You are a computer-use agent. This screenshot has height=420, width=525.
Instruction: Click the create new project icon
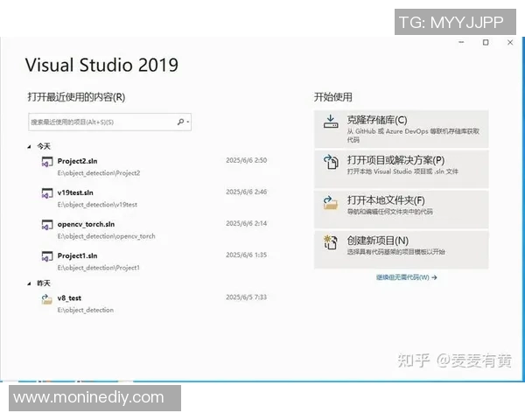pyautogui.click(x=331, y=242)
